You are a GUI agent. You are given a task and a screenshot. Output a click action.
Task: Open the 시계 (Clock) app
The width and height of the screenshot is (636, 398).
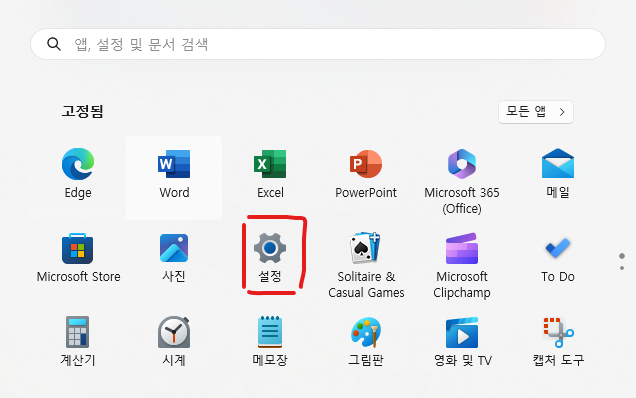(x=174, y=332)
